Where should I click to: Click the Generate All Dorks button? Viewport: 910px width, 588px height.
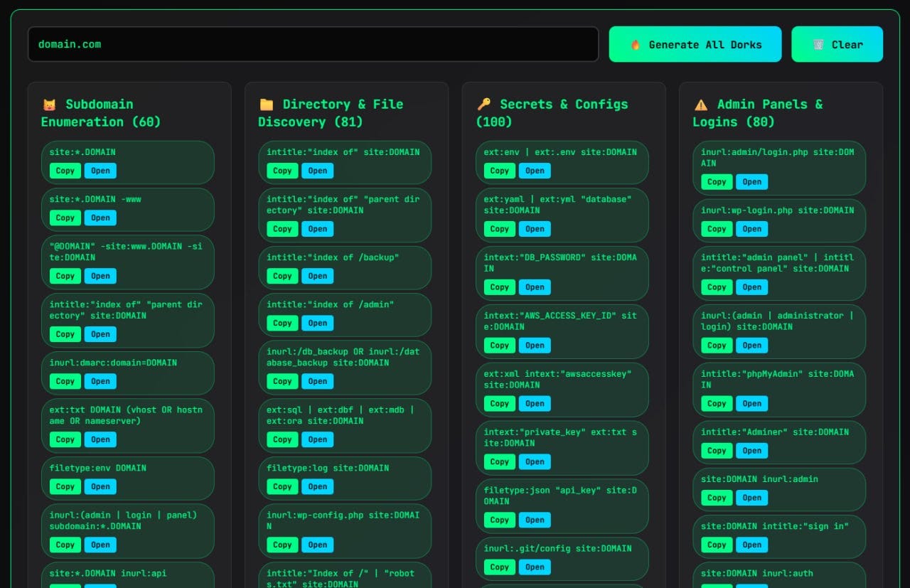695,44
